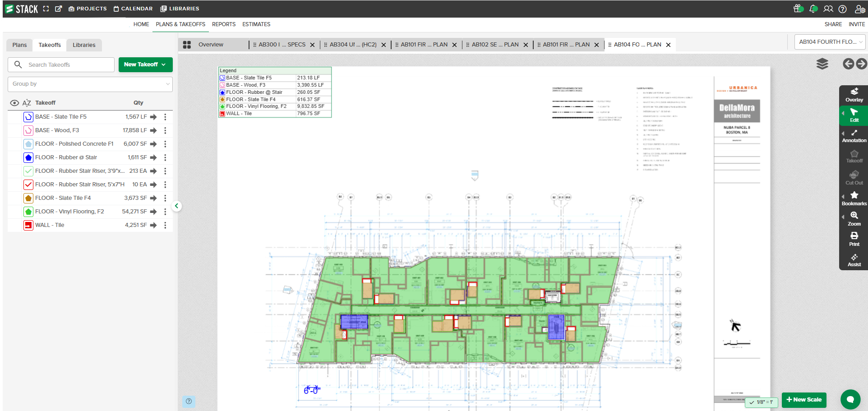Open the Bookmarks panel
This screenshot has width=868, height=411.
pos(854,199)
